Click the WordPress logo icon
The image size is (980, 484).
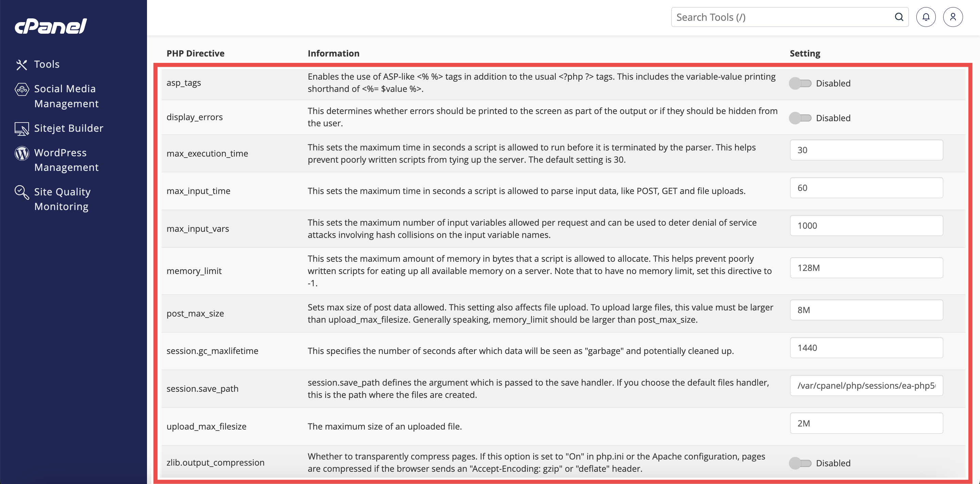click(x=22, y=153)
